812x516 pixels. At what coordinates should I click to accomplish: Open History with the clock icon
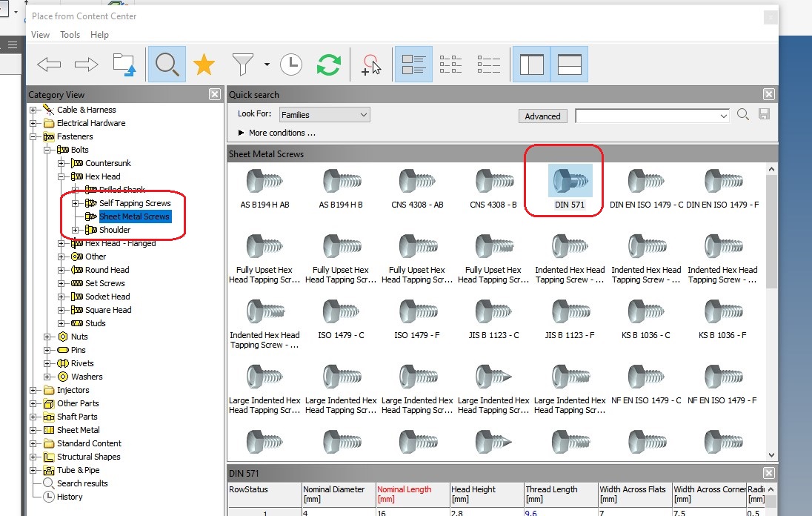(x=291, y=64)
